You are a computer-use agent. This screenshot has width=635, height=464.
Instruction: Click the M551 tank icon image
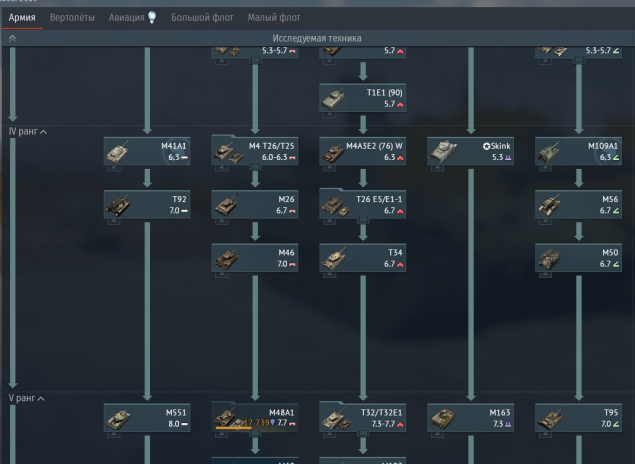click(118, 419)
